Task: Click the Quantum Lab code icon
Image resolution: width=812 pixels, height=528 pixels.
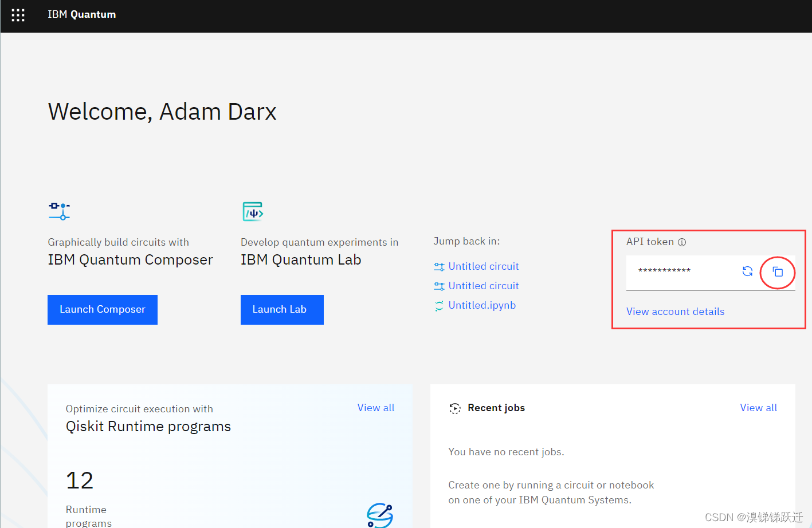Action: click(x=253, y=212)
